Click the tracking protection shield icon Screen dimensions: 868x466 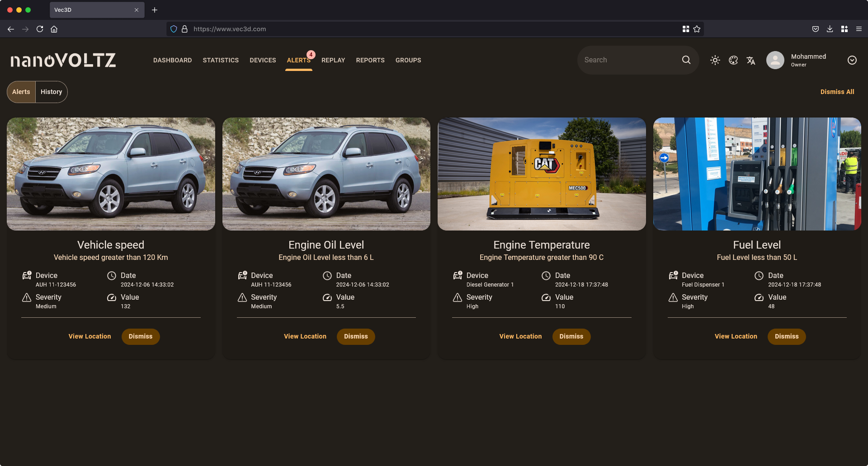click(174, 29)
